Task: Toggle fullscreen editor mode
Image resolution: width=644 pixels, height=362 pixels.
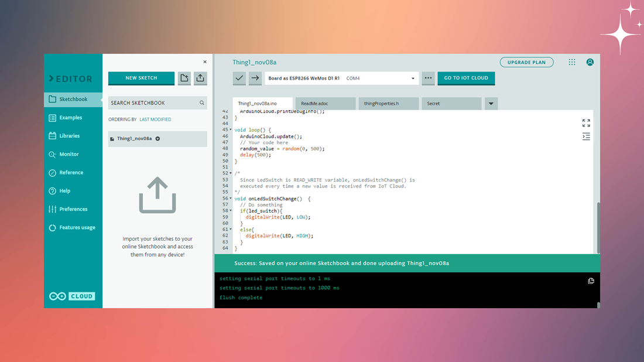Action: click(586, 123)
